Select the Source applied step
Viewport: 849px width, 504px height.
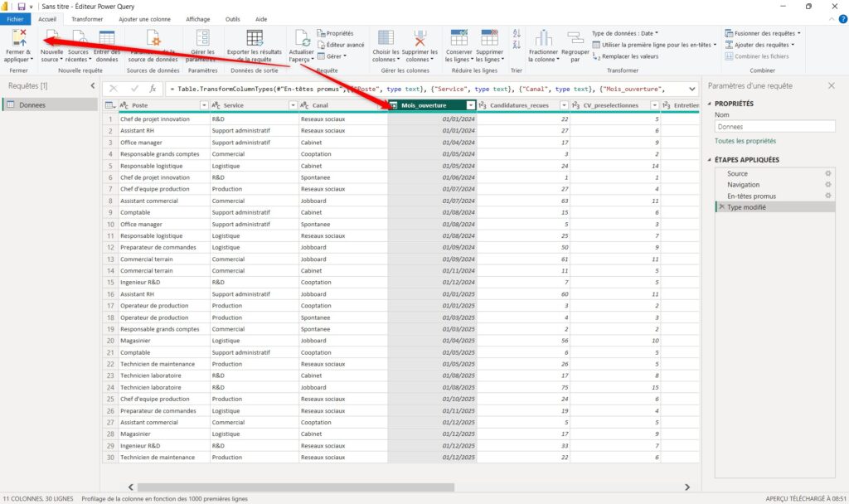tap(737, 173)
